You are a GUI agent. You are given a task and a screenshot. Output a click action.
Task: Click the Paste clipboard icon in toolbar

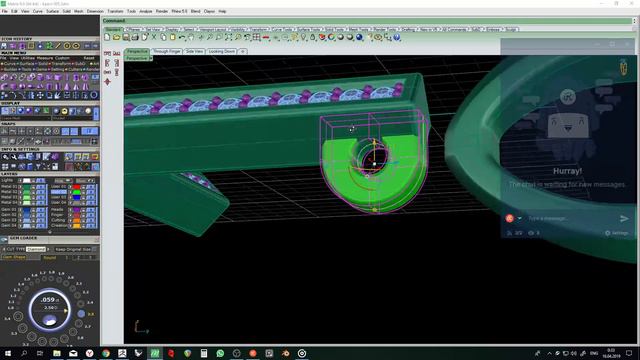173,38
